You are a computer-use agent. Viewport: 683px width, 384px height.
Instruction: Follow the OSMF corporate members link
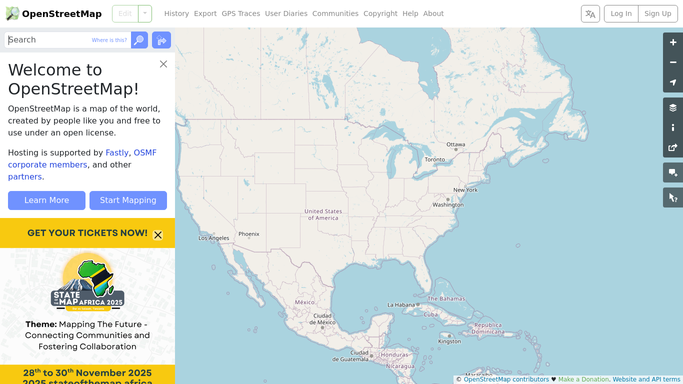click(82, 159)
